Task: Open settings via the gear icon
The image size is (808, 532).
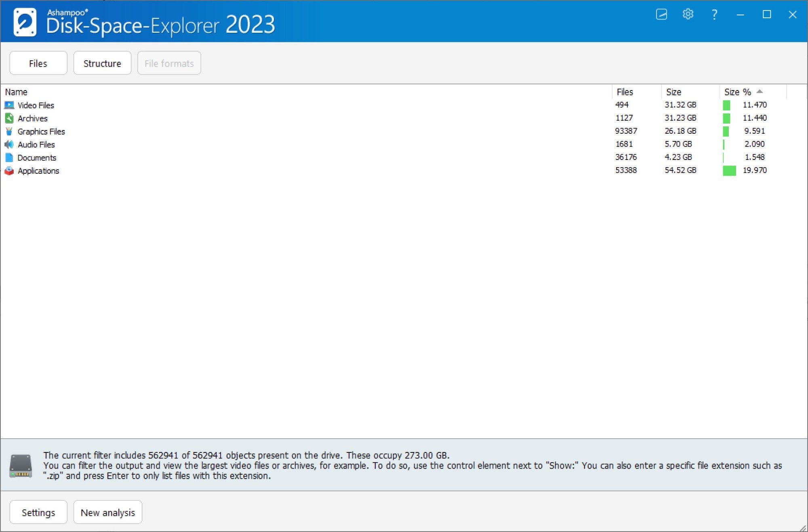Action: click(688, 15)
